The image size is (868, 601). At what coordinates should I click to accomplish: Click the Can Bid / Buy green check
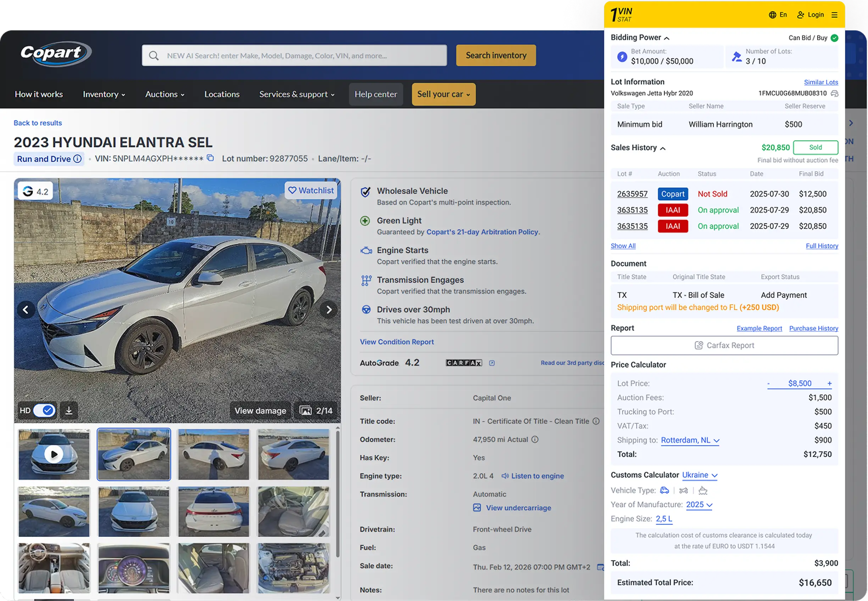coord(834,38)
